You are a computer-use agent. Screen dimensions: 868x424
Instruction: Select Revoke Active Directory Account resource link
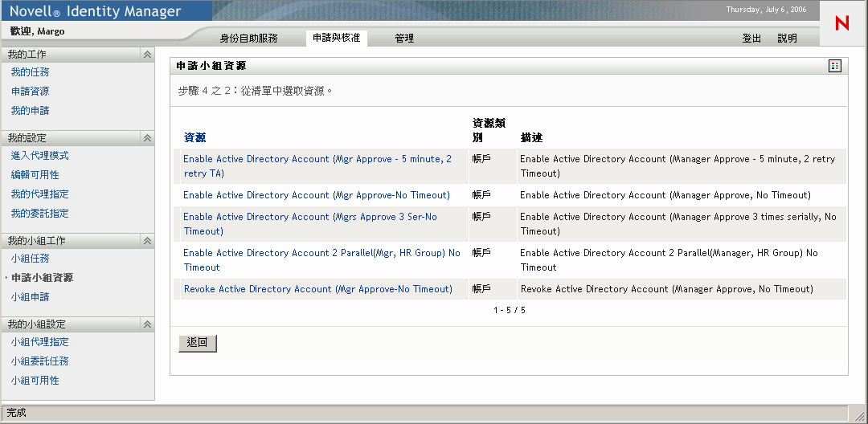click(318, 289)
